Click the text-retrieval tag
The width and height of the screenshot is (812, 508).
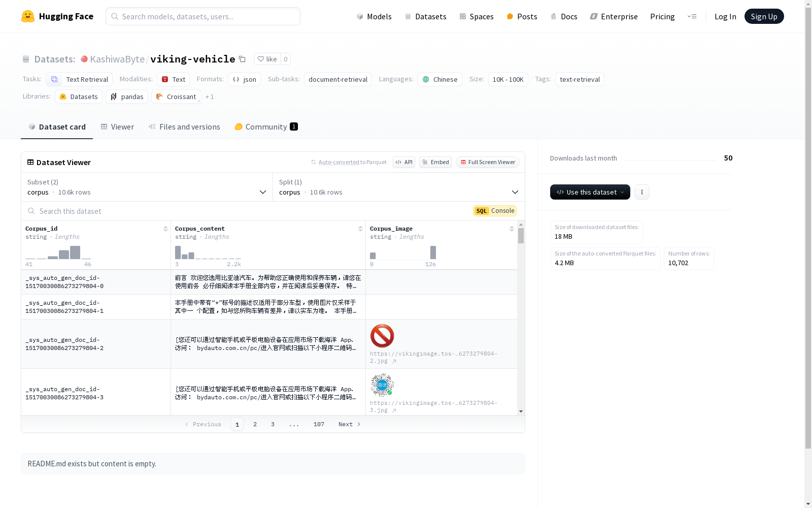[x=580, y=79]
